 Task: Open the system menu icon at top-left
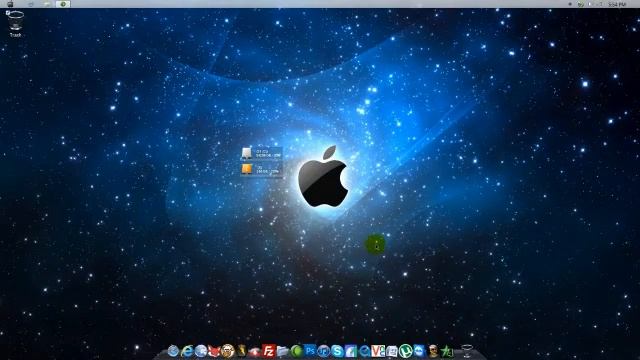pyautogui.click(x=10, y=4)
